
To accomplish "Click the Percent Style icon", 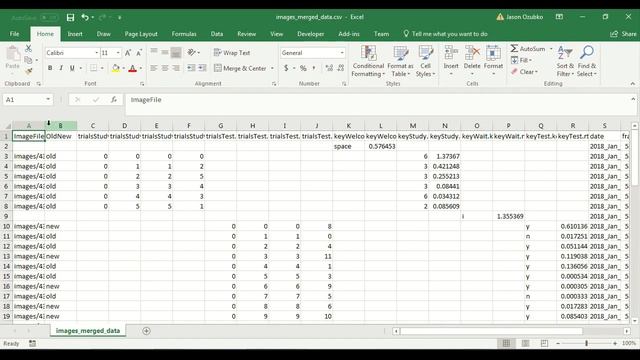I will pos(303,68).
